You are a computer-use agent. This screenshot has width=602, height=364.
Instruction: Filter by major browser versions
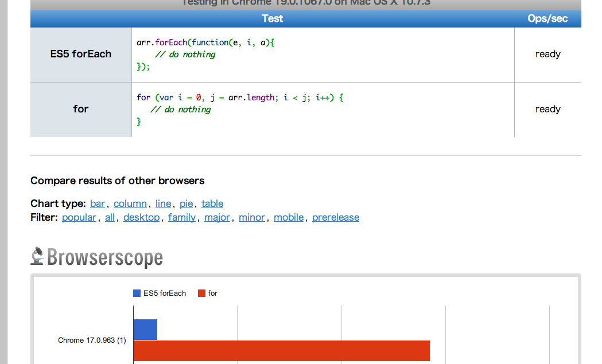coord(217,217)
